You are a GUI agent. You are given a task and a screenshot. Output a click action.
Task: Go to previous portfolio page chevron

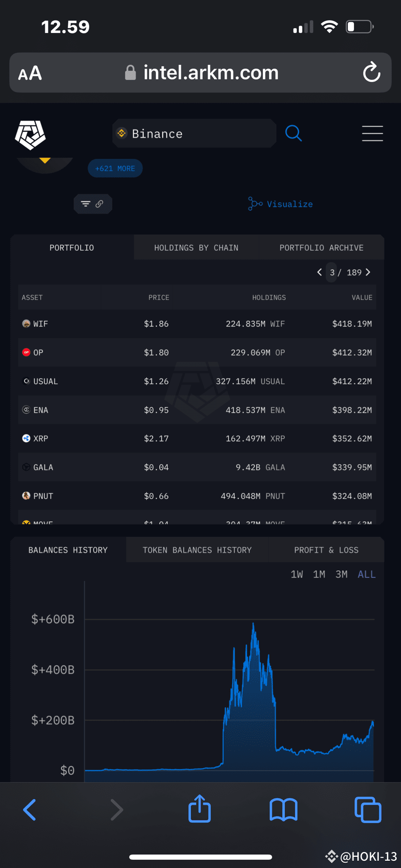[320, 272]
